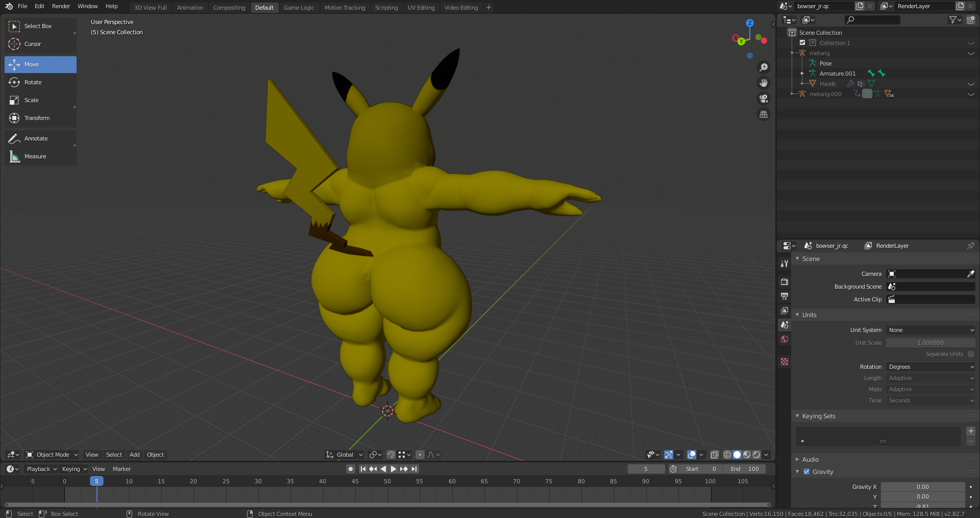Switch to the UV Editing workspace tab
Viewport: 980px width, 518px height.
[421, 8]
